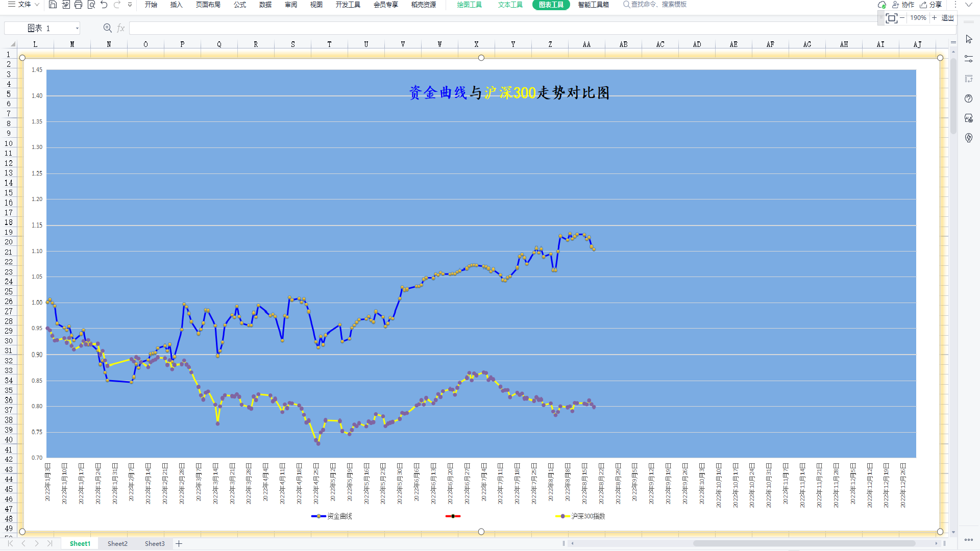The image size is (980, 551).
Task: Open the 会员专享 ribbon tab
Action: pos(386,5)
